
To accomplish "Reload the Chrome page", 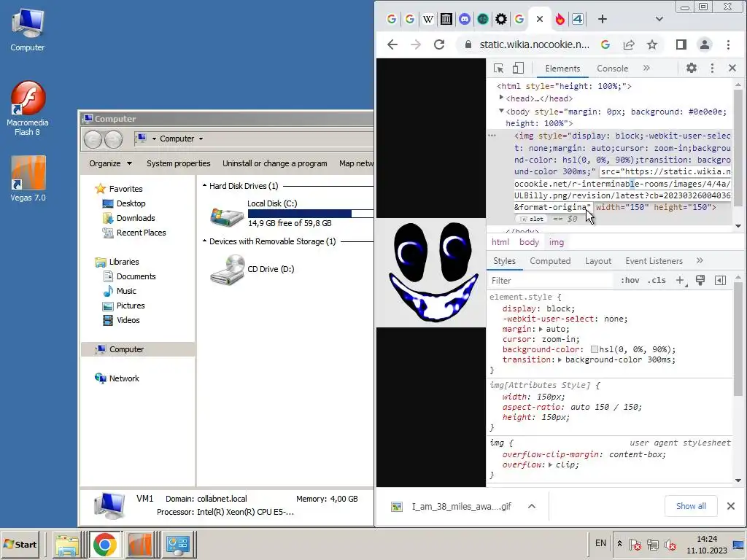I will pos(438,44).
